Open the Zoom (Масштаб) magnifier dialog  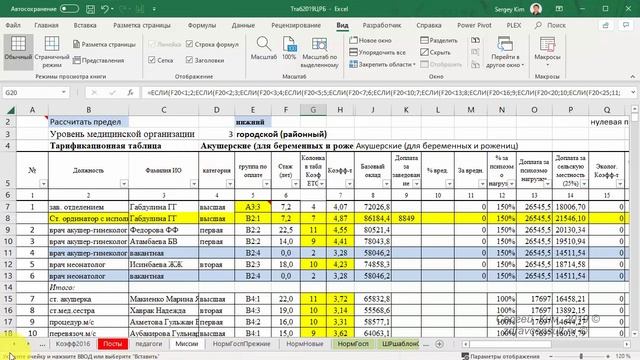264,48
